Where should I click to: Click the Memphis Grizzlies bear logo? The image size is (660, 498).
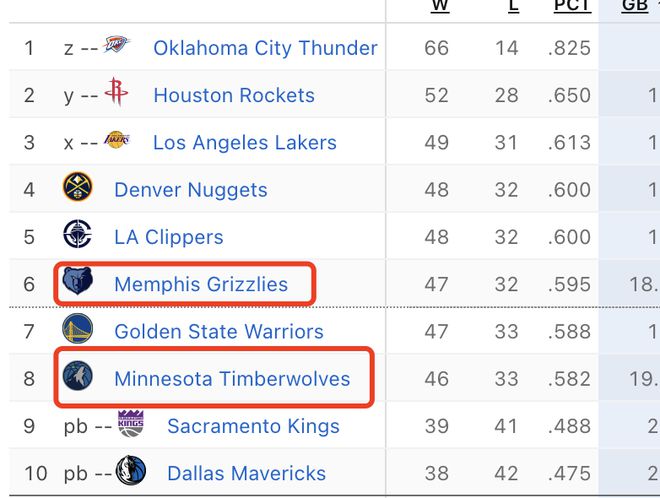pos(77,281)
